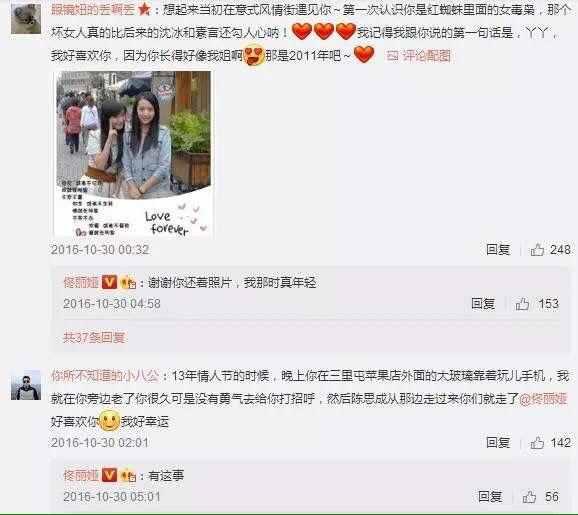Image resolution: width=578 pixels, height=515 pixels.
Task: Open the verified author name in first reply
Action: 81,282
